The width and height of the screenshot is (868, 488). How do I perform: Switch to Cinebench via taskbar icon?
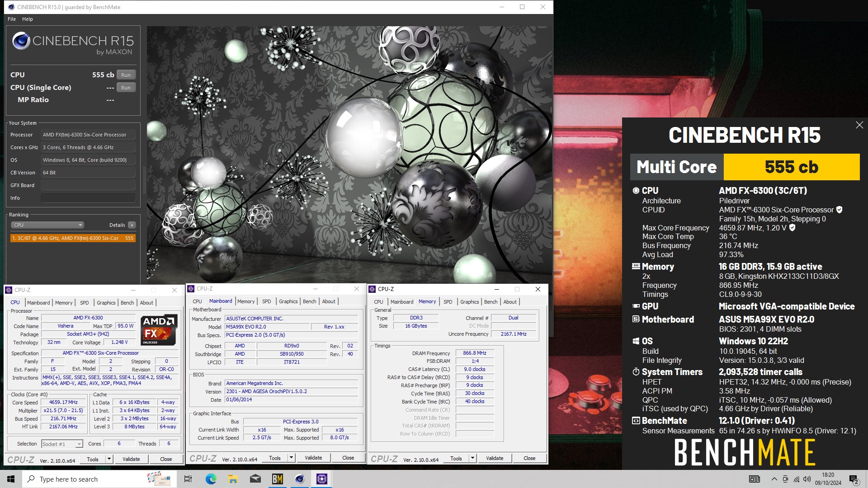(299, 479)
